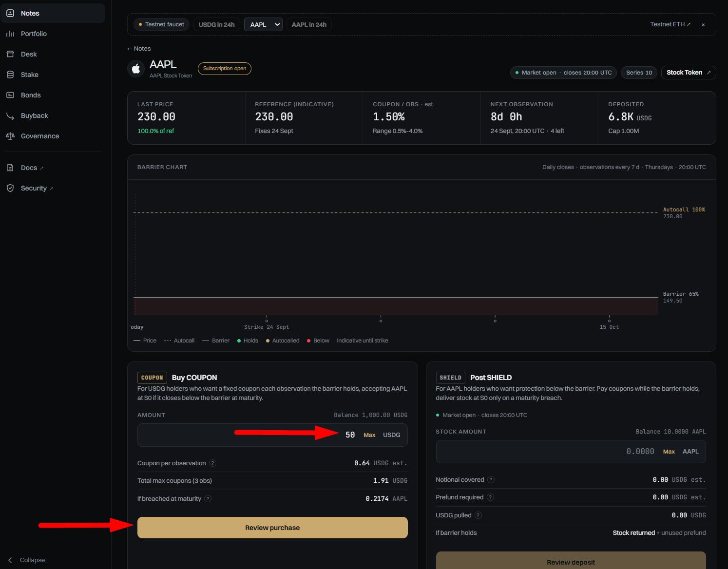This screenshot has width=728, height=569.
Task: Click the Notes icon in sidebar
Action: coord(10,13)
